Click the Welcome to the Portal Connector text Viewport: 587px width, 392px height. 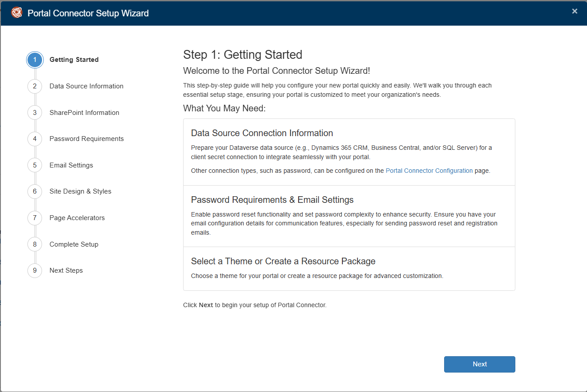point(276,71)
